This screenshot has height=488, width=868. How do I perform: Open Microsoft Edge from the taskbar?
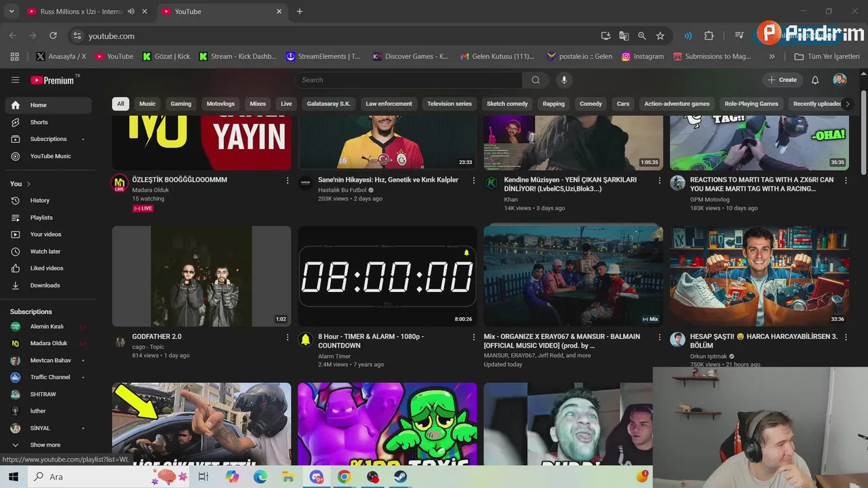260,477
